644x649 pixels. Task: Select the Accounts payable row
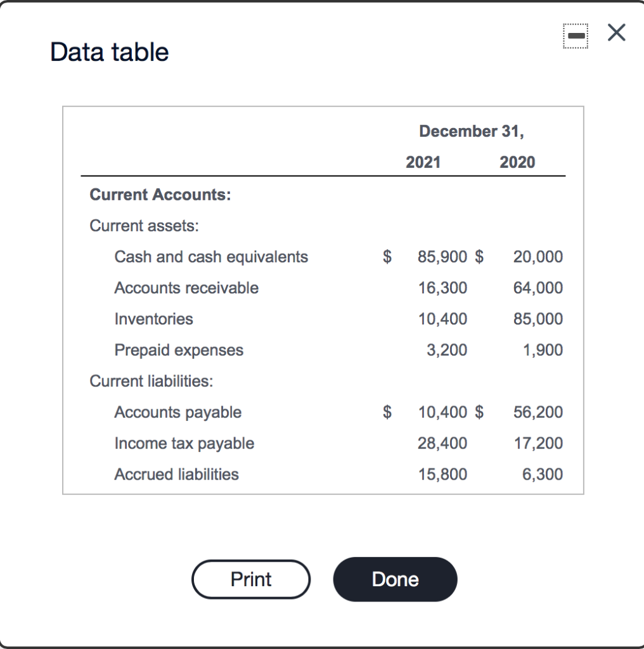tap(177, 412)
